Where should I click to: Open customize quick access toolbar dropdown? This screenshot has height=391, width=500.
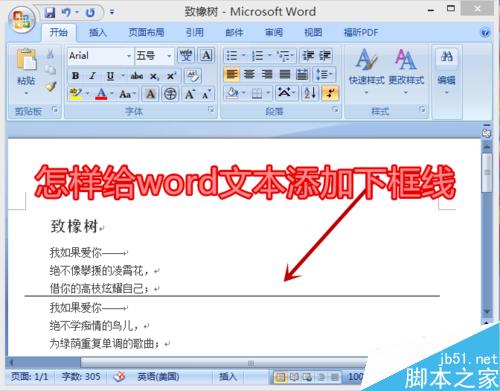(112, 13)
